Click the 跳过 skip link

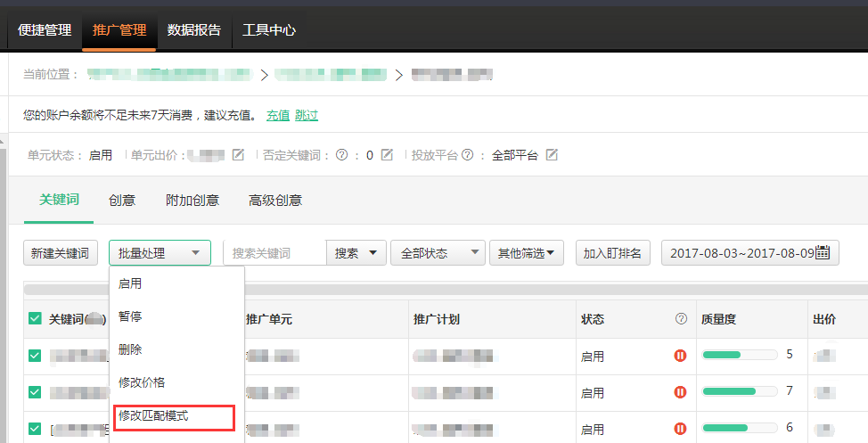(307, 115)
